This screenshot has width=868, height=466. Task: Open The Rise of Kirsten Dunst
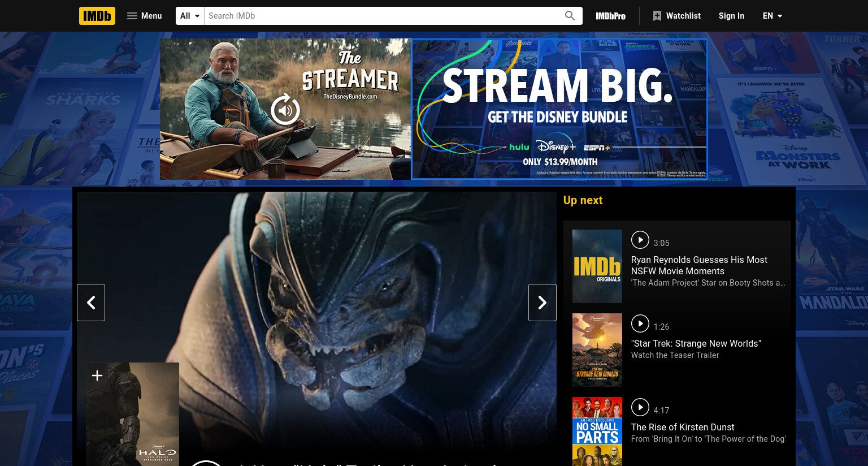click(683, 427)
